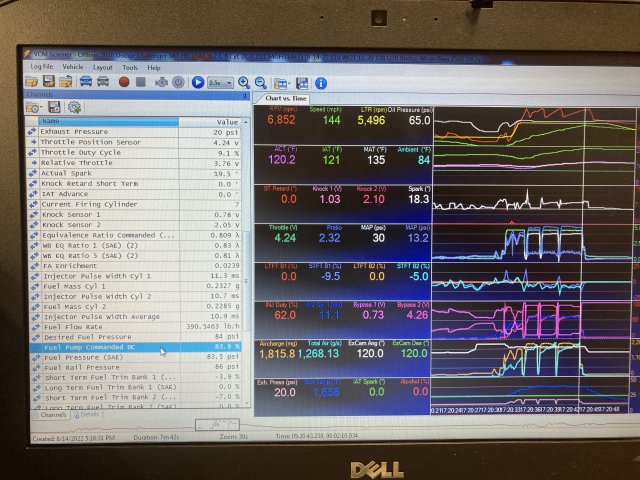Screen dimensions: 640x480
Task: Select the Equivalence Ratio Commanded row
Action: click(133, 236)
